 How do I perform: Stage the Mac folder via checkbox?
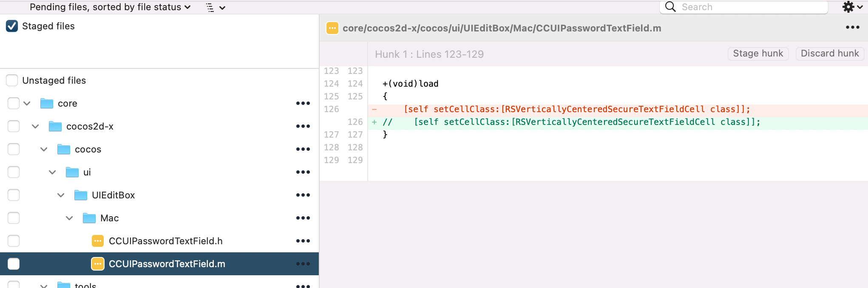[14, 218]
